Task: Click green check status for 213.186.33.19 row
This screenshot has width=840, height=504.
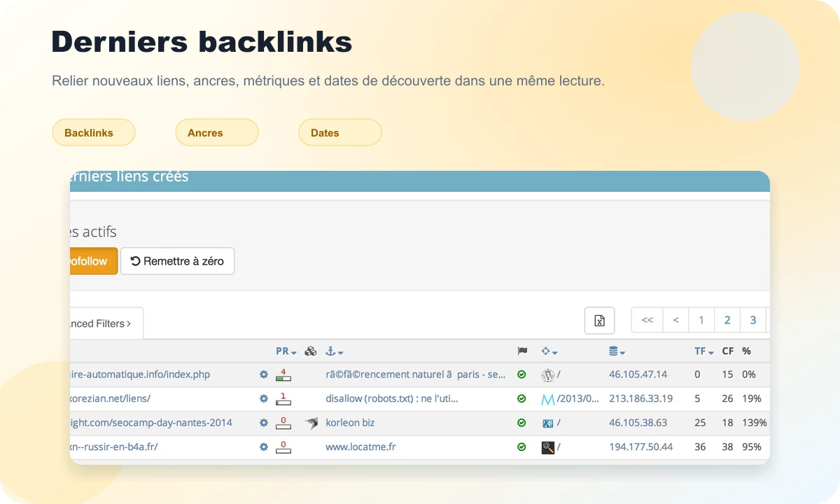Action: 521,398
